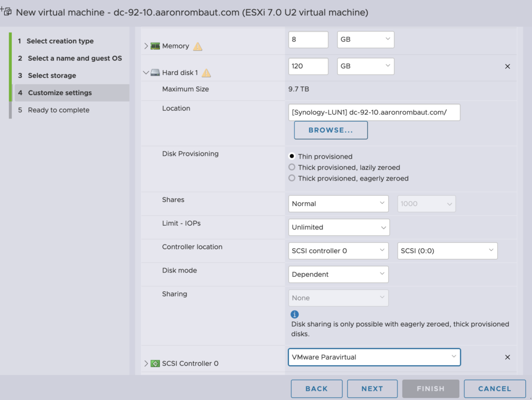Click the BROWSE... button

(x=331, y=130)
